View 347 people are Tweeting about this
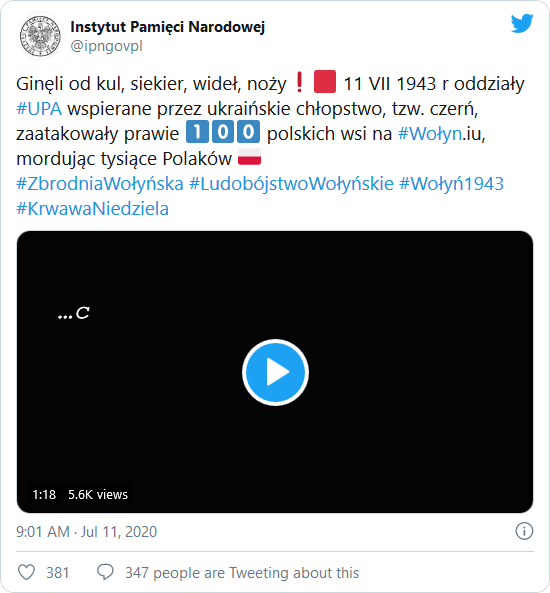The width and height of the screenshot is (550, 593). coord(242,573)
